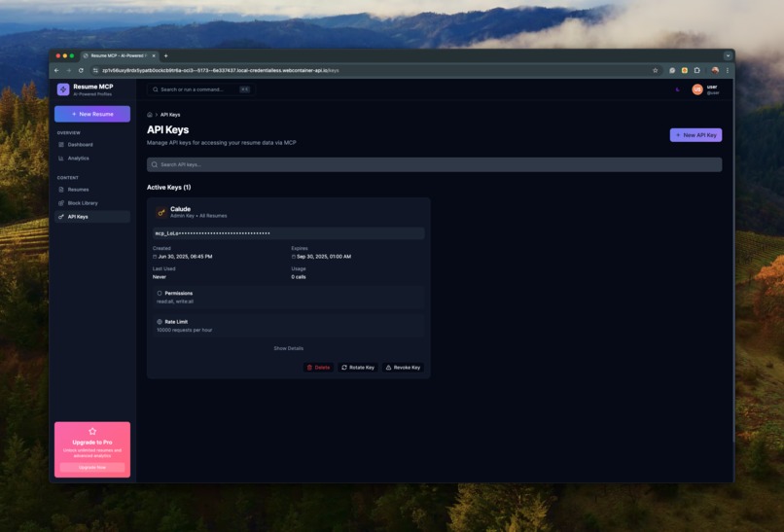Click the 'read:all, write:all' permissions text
This screenshot has height=532, width=784.
click(175, 301)
